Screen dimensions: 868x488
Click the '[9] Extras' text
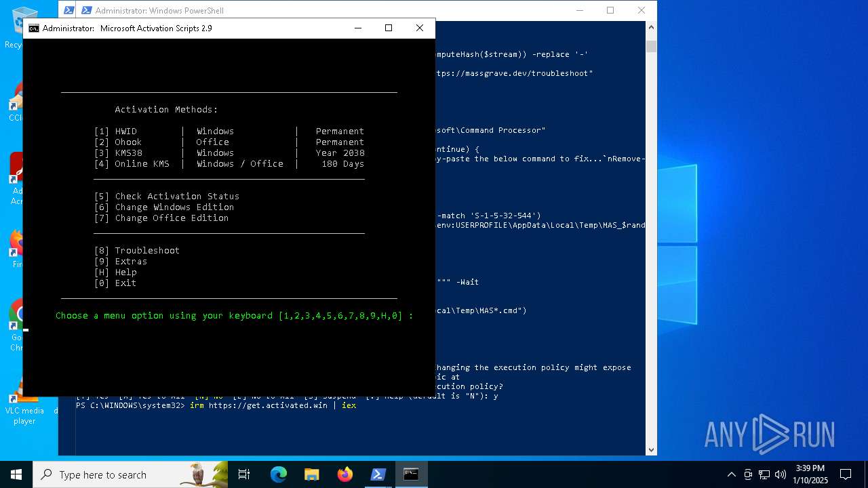(x=121, y=261)
